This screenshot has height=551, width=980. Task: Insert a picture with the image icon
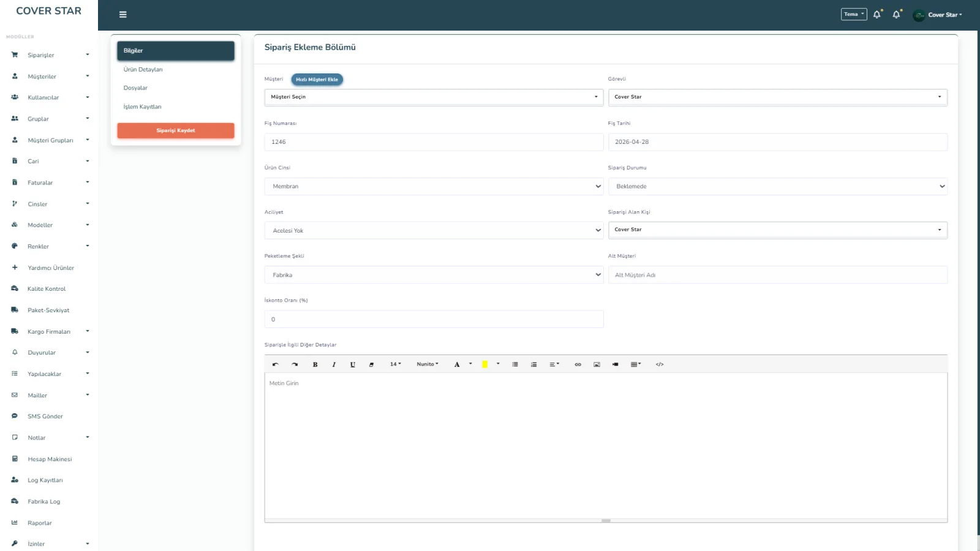[597, 364]
